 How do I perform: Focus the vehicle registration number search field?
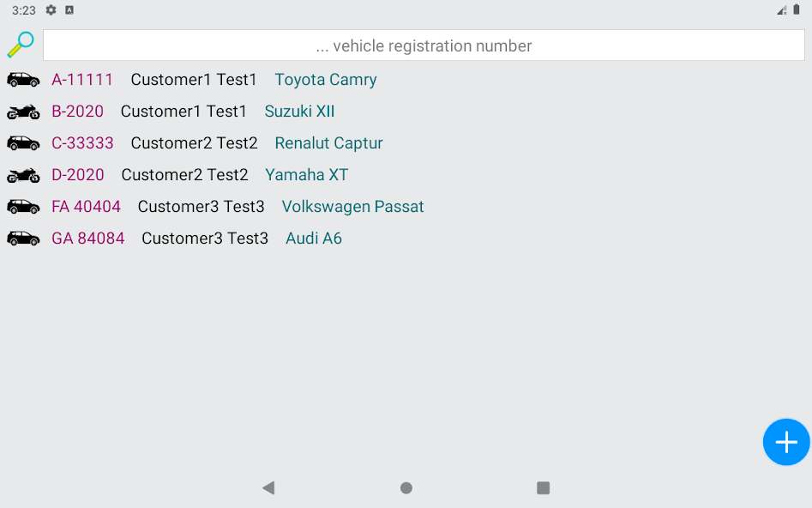424,45
